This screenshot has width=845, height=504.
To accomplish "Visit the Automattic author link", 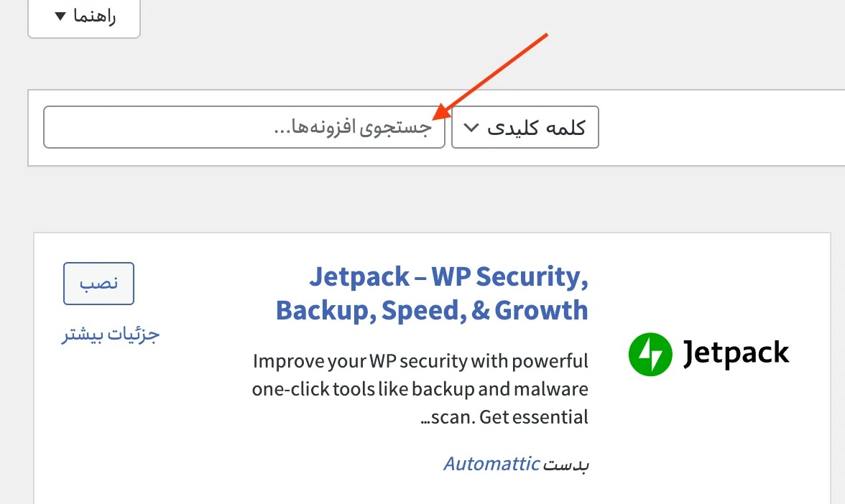I will point(491,463).
